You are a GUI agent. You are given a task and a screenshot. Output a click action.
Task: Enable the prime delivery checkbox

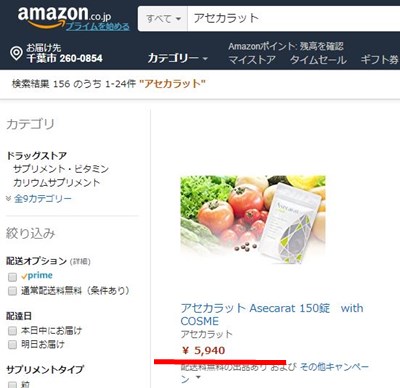coord(12,277)
